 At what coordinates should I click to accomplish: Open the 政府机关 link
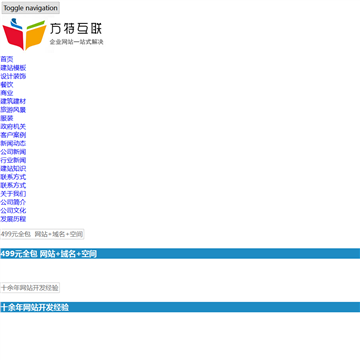click(x=13, y=127)
